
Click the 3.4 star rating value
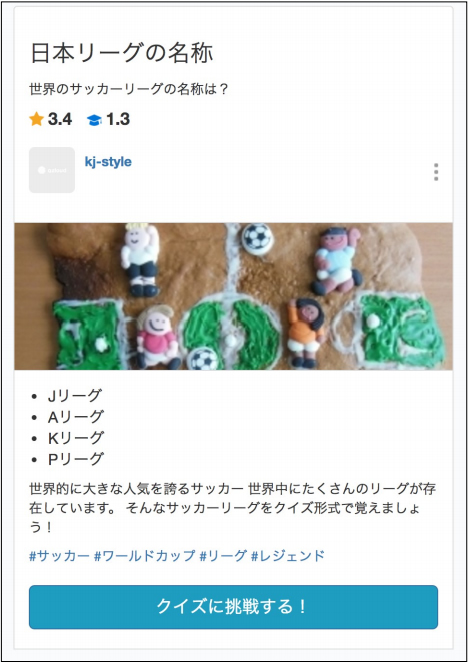(60, 119)
